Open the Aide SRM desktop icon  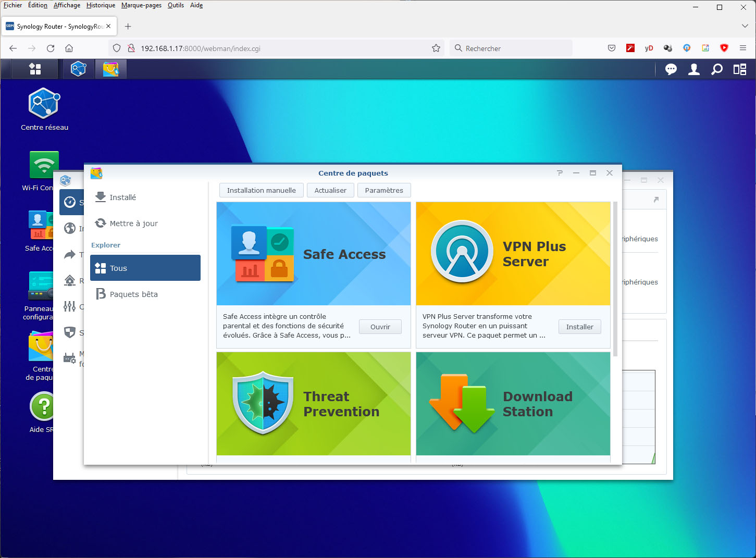[43, 407]
